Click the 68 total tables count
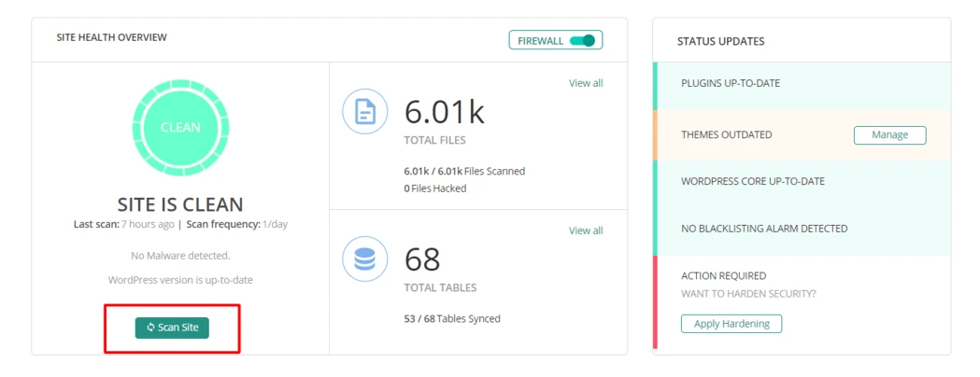 tap(422, 259)
